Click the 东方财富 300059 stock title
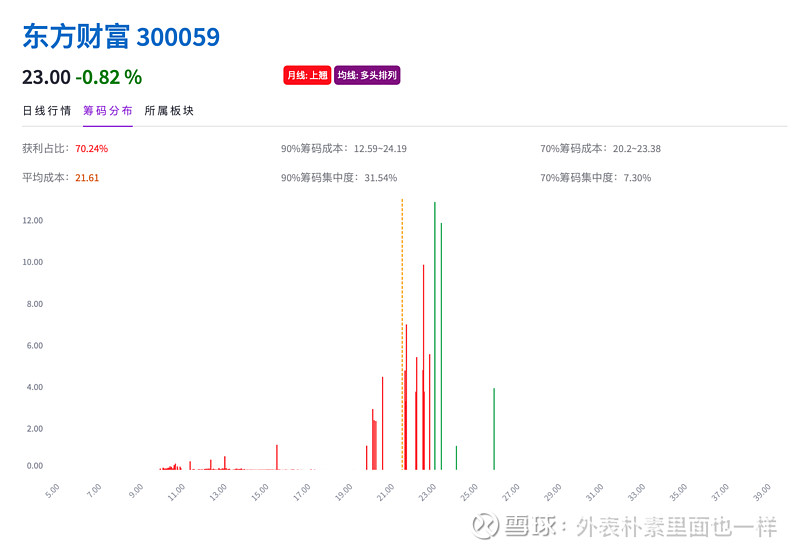The height and width of the screenshot is (551, 800). pyautogui.click(x=121, y=37)
